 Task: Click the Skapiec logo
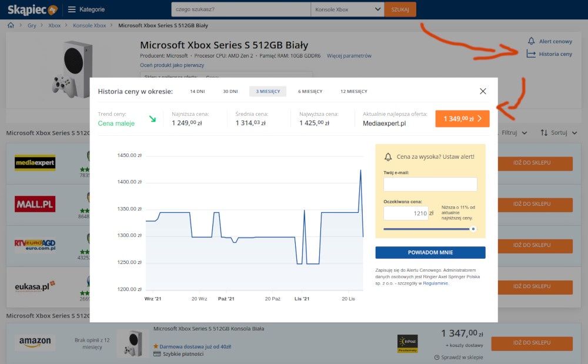click(32, 9)
